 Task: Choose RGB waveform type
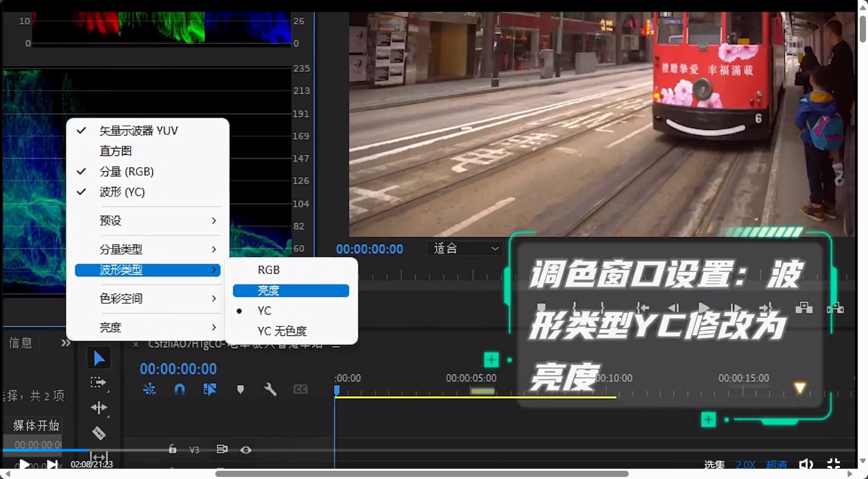291,270
